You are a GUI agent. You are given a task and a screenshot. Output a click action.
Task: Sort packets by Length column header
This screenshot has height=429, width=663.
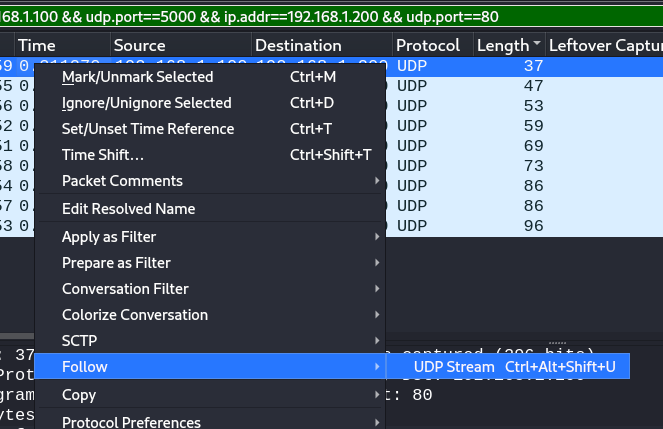(501, 45)
